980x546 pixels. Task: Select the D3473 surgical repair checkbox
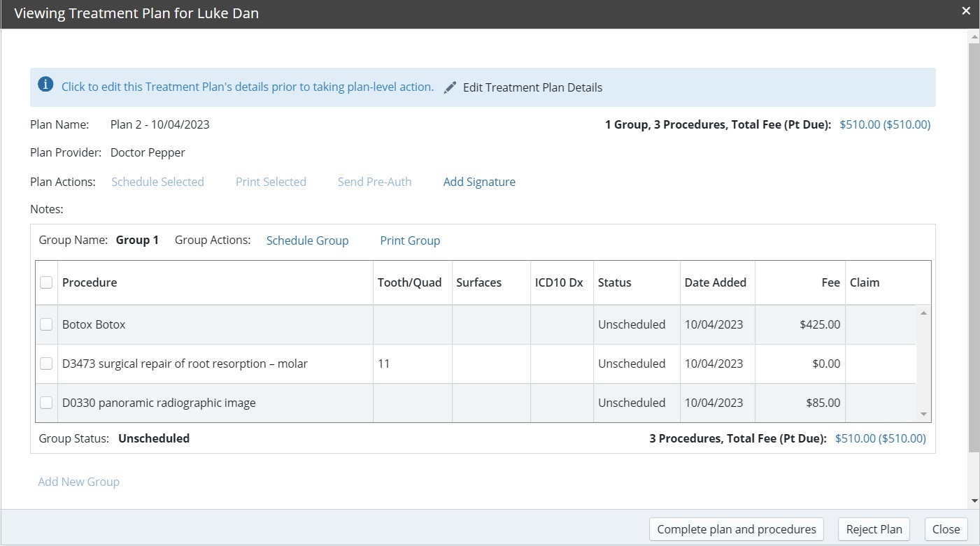(x=46, y=364)
